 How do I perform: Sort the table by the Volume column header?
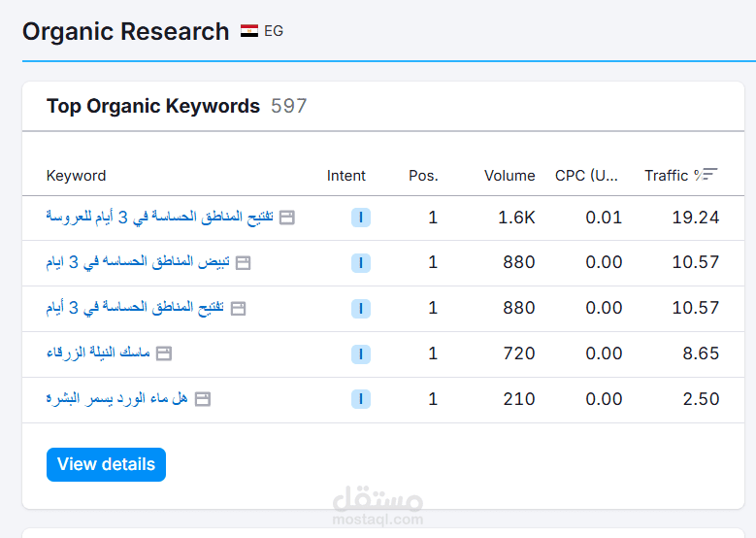[x=509, y=176]
